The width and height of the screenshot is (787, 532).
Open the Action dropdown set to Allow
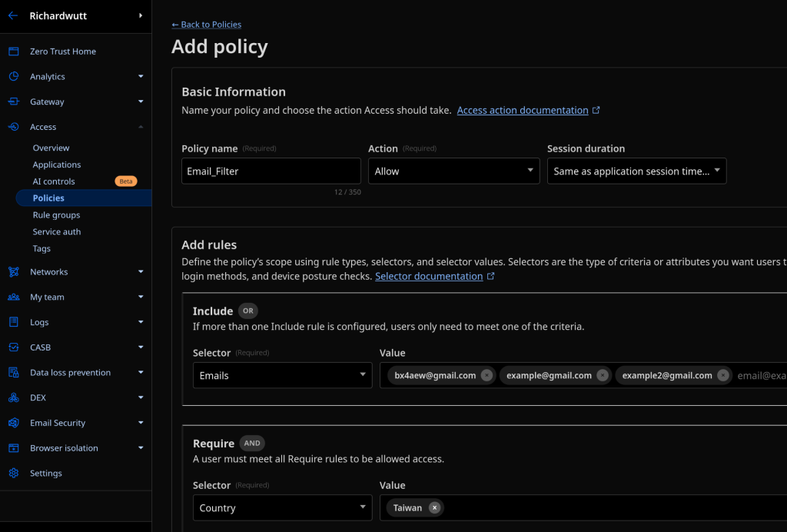click(453, 171)
